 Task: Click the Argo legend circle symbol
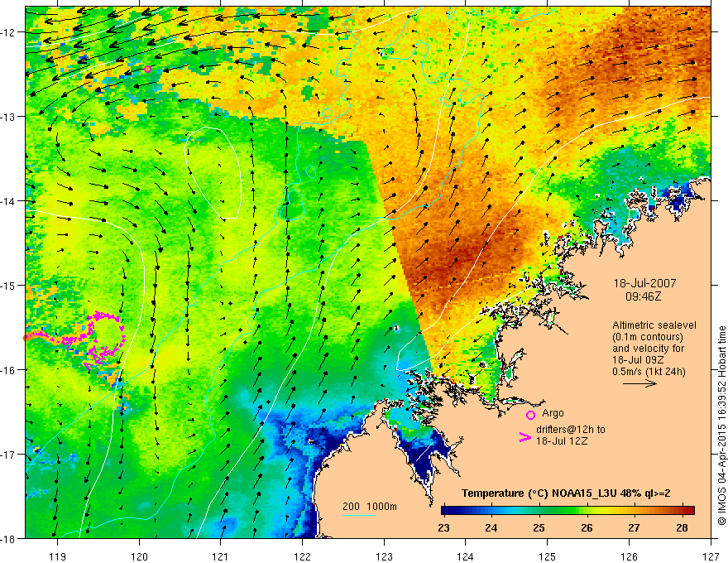530,415
